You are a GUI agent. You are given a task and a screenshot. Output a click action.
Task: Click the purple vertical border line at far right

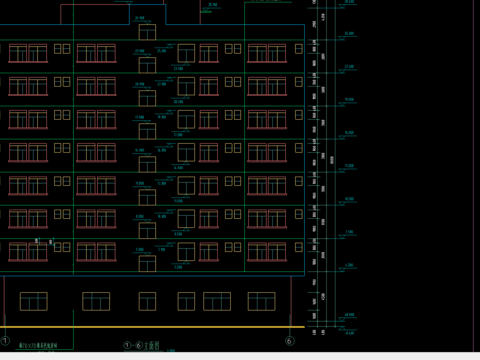point(474,176)
